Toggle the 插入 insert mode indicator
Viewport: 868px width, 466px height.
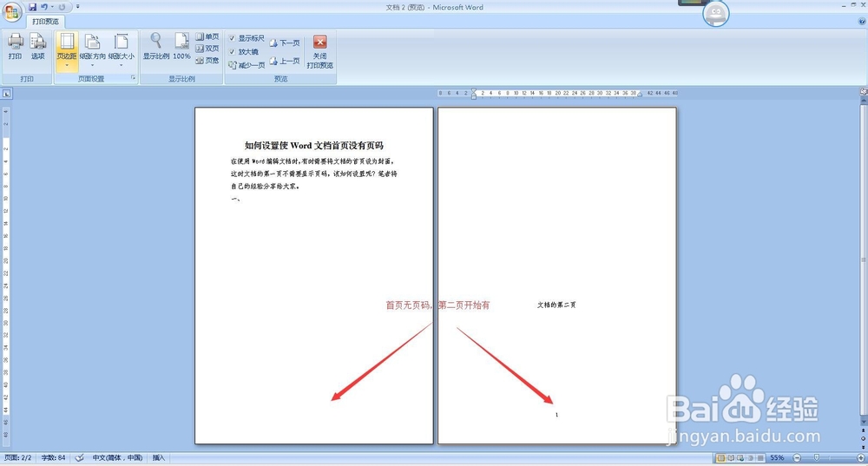tap(159, 457)
